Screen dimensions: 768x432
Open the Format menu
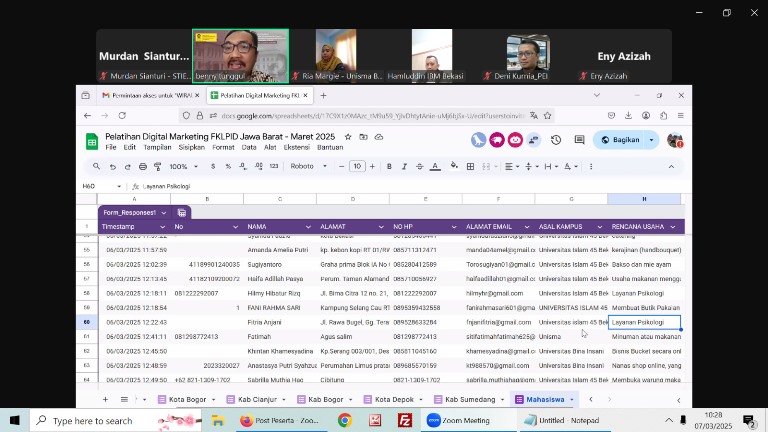click(223, 147)
